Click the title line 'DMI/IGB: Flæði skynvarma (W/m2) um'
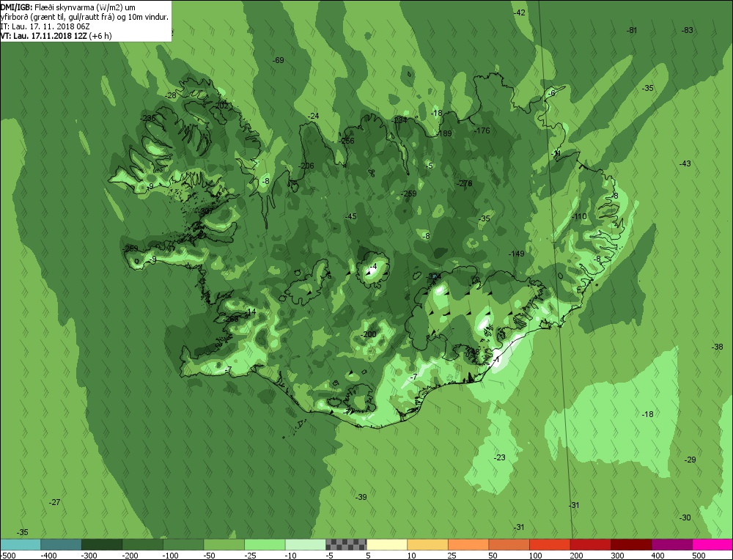The height and width of the screenshot is (560, 733). (67, 7)
